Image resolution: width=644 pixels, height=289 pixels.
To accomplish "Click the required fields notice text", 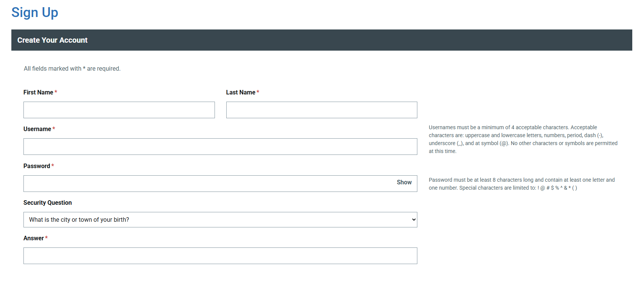I will click(x=72, y=68).
